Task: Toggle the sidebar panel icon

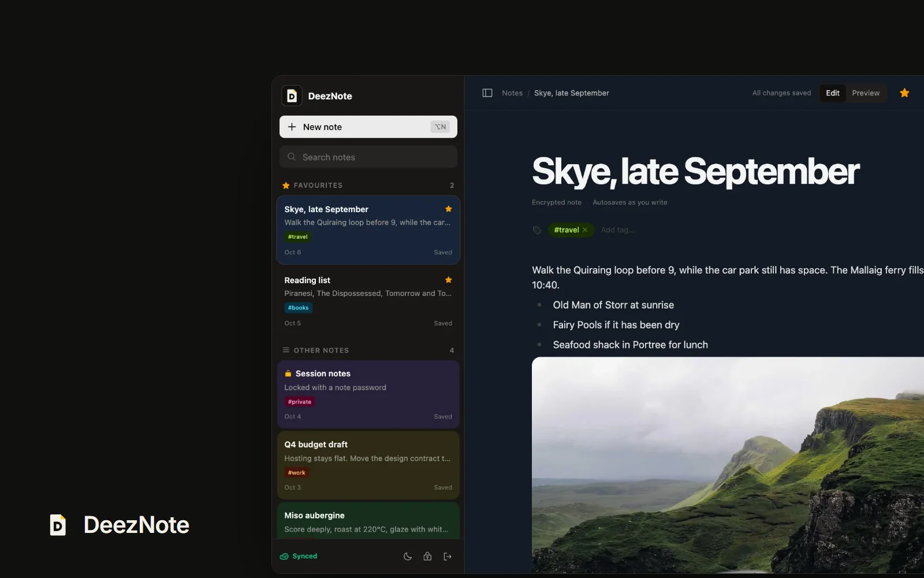Action: (487, 93)
